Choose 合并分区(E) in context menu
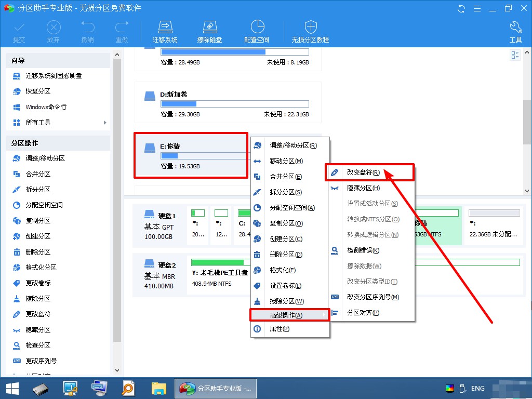This screenshot has width=532, height=399. (290, 177)
